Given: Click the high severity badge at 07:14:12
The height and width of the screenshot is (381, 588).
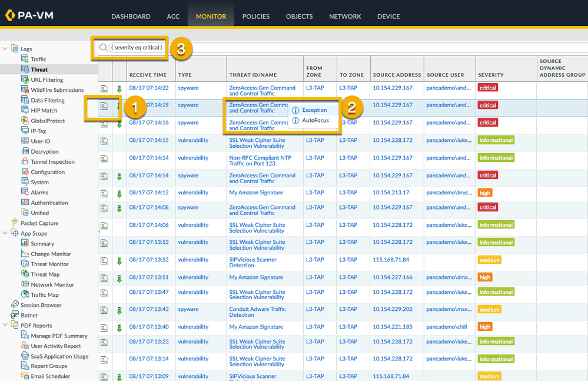Looking at the screenshot, I should click(x=485, y=193).
